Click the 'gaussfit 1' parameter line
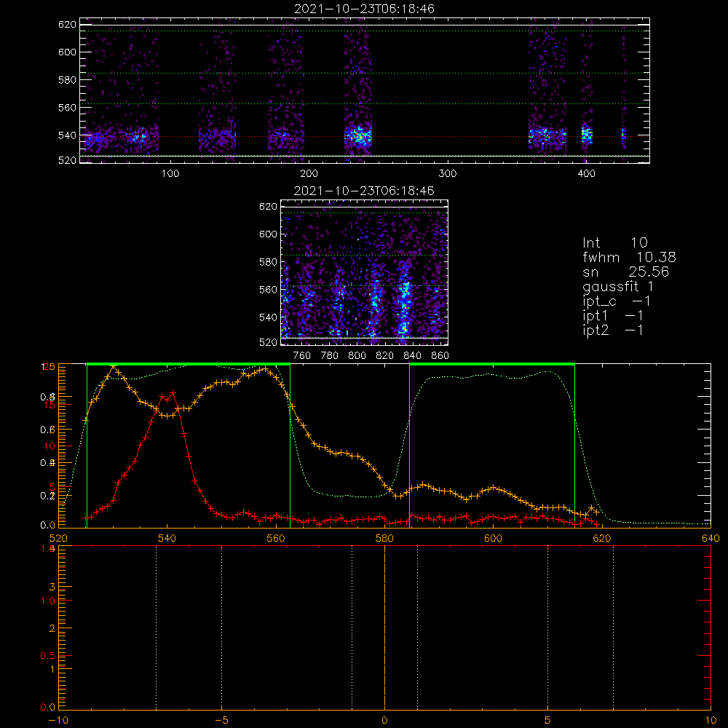Image resolution: width=728 pixels, height=728 pixels. pyautogui.click(x=618, y=287)
